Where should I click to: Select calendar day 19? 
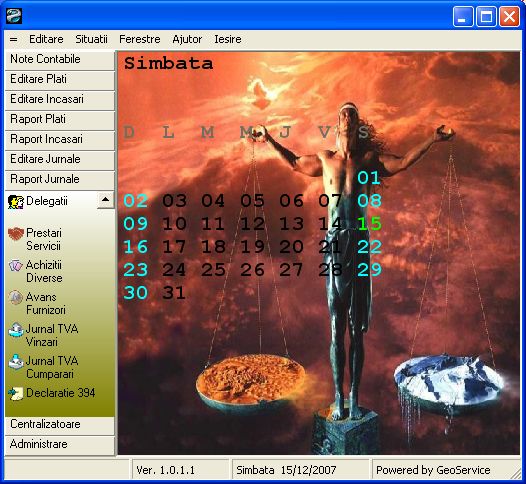tap(252, 247)
